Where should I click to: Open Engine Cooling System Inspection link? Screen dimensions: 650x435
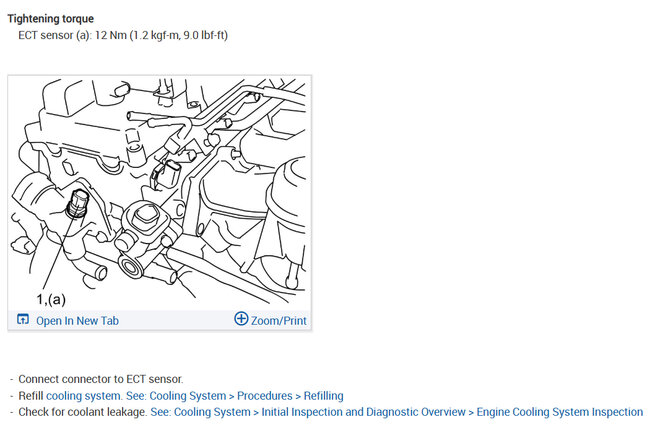tap(560, 412)
